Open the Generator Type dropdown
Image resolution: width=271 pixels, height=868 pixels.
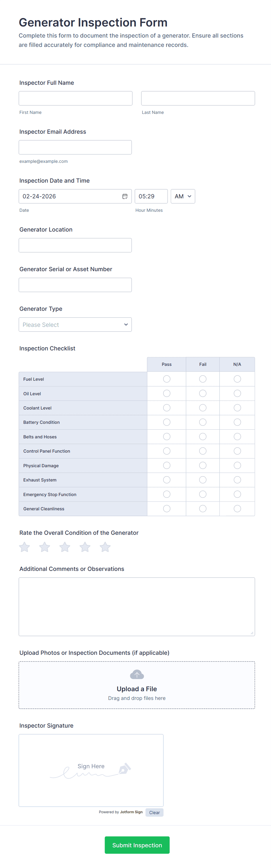pos(75,324)
